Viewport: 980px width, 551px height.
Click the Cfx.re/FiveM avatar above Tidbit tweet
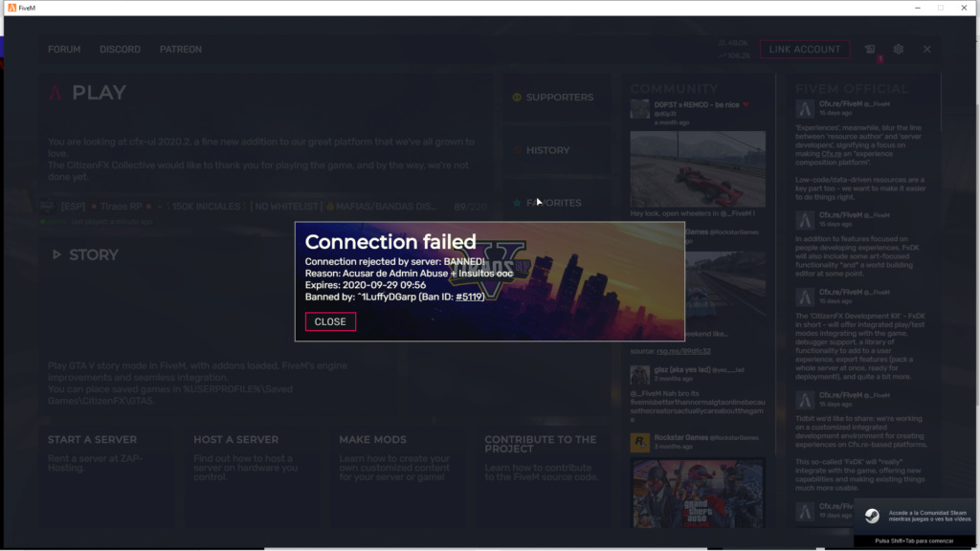tap(805, 400)
